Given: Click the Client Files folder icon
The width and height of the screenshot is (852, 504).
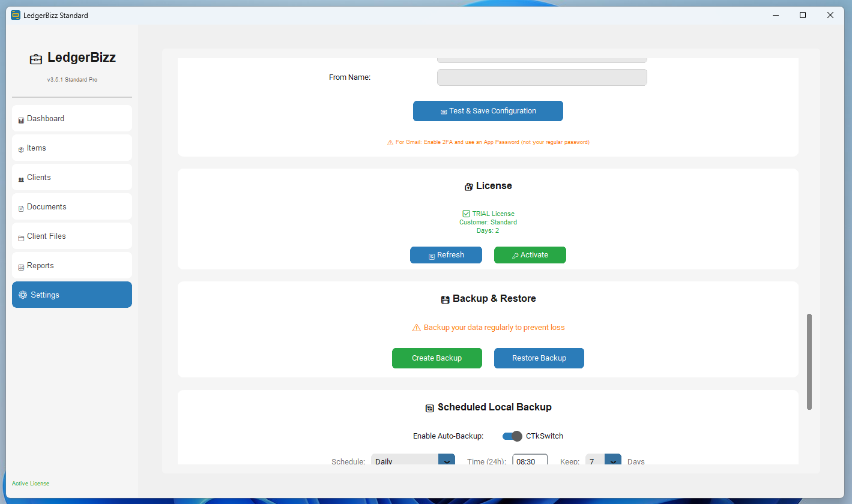Looking at the screenshot, I should (x=21, y=238).
